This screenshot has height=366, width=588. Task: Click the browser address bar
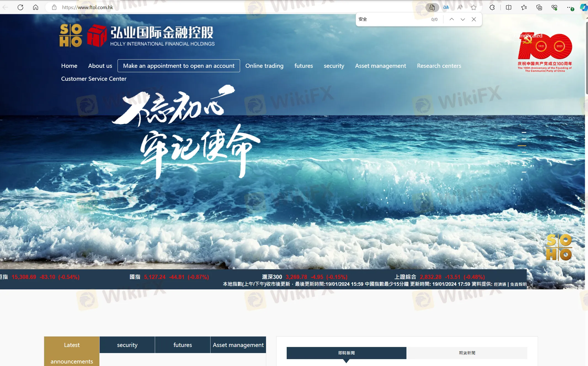click(193, 7)
